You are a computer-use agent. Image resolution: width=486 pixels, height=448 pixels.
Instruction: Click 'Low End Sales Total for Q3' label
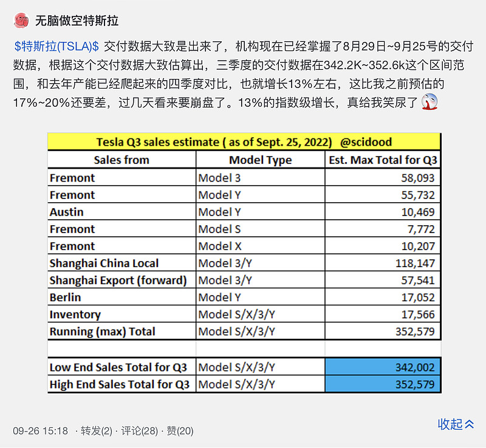coord(118,367)
